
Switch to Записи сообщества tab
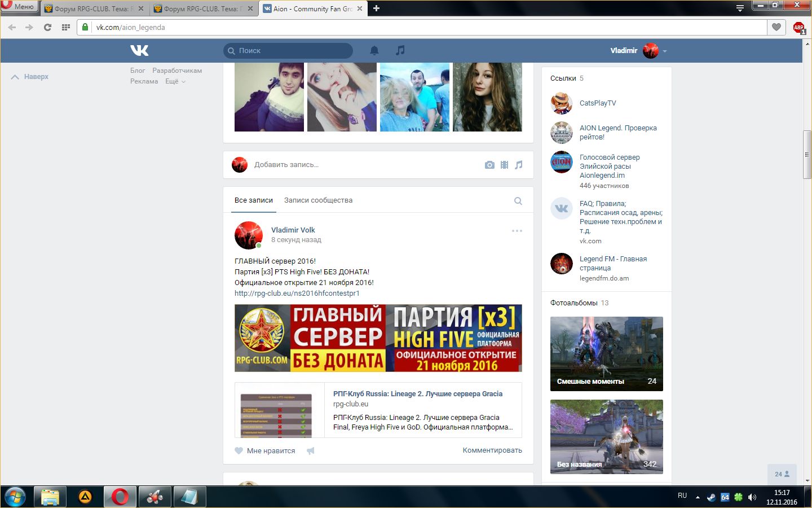tap(318, 200)
